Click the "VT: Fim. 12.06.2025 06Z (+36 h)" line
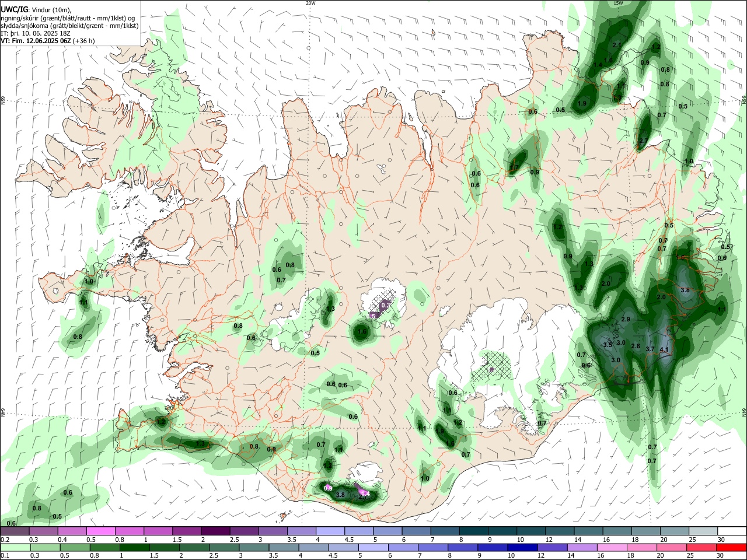The width and height of the screenshot is (747, 560). tap(48, 41)
